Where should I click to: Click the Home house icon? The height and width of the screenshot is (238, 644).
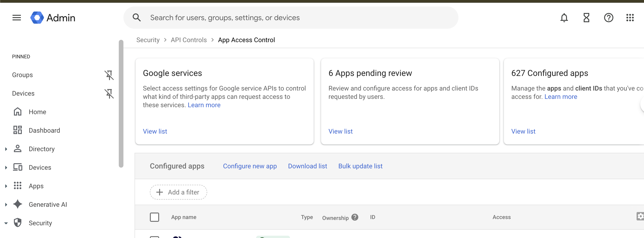coord(17,112)
